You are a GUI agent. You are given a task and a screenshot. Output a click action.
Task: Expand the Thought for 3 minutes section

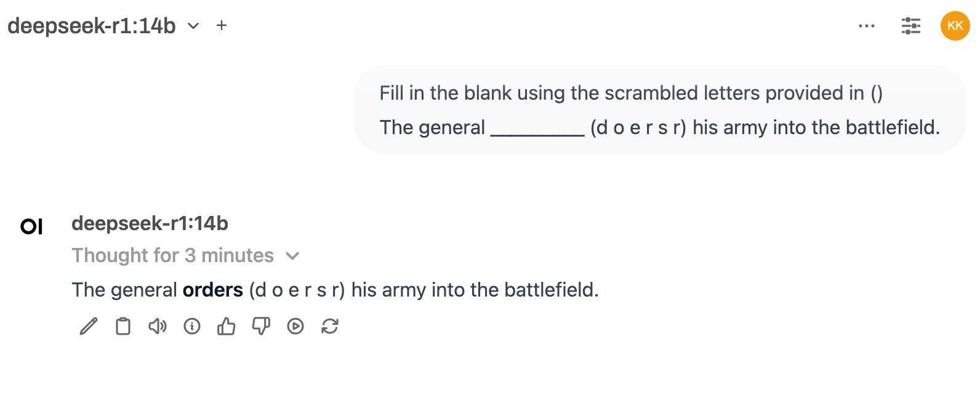pyautogui.click(x=293, y=256)
